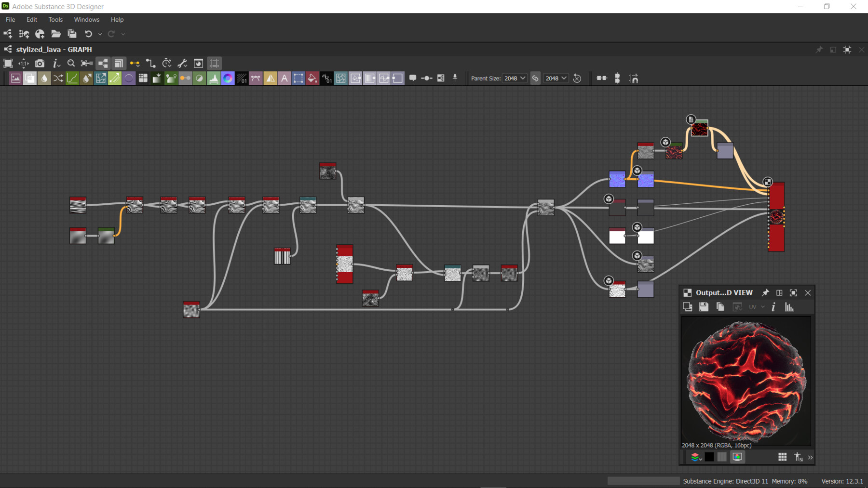Open the Windows menu
The image size is (868, 488).
coord(86,19)
